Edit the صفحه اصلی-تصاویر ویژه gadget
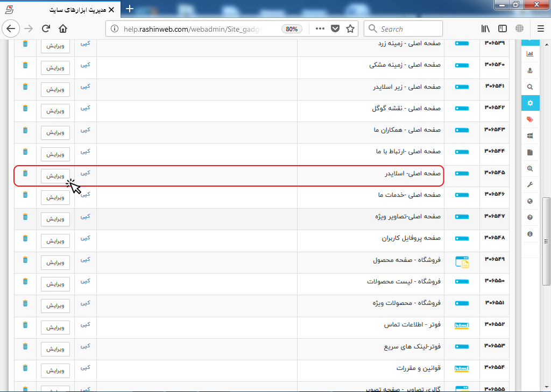 [55, 219]
